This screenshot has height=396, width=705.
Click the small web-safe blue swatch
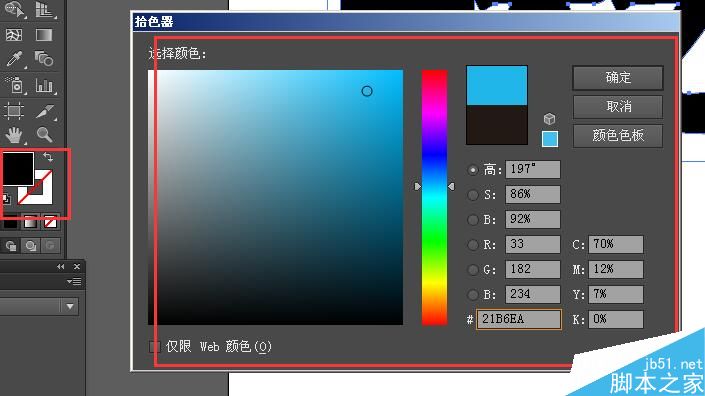(549, 139)
